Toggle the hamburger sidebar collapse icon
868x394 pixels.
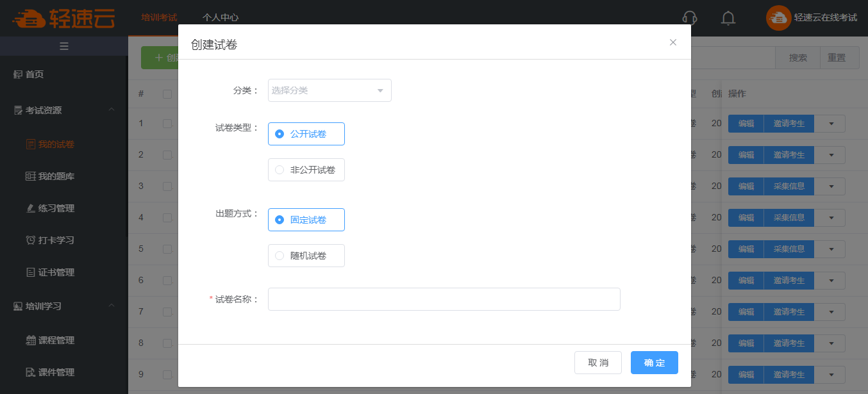click(64, 45)
